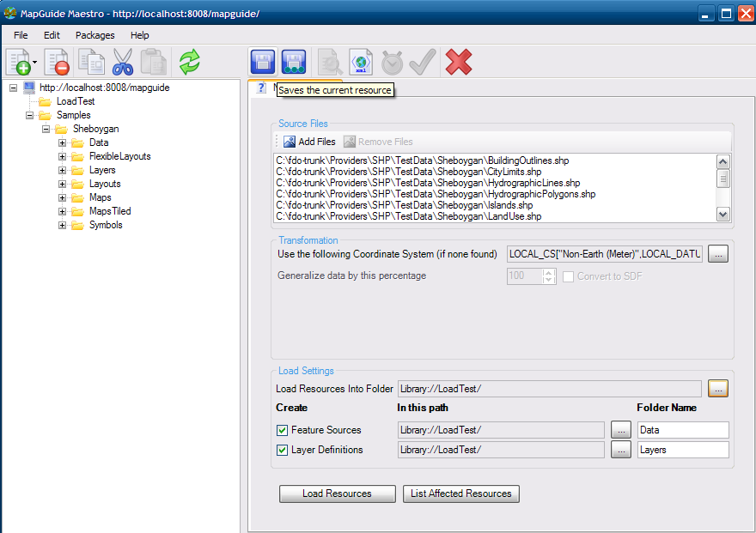Open the new resource dropdown arrow

click(x=34, y=62)
